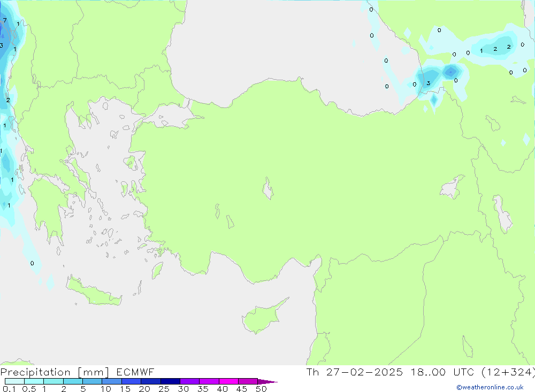Viewport: 535px width, 392px height.
Task: Click the '7' precipitation value on the map
Action: pos(5,20)
